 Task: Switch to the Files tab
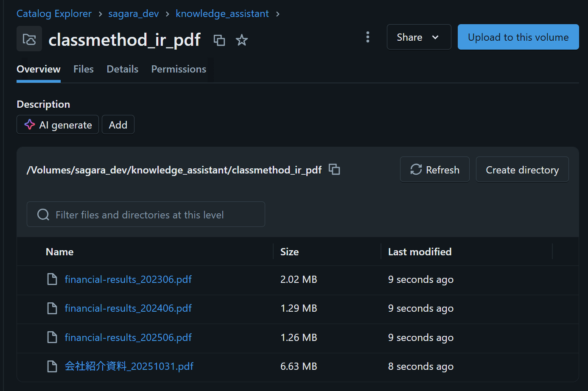84,69
